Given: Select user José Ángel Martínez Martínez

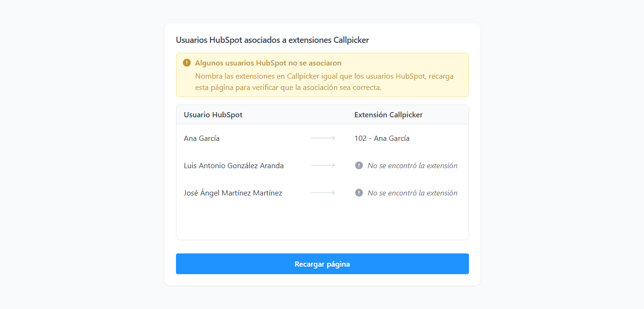Looking at the screenshot, I should 233,193.
